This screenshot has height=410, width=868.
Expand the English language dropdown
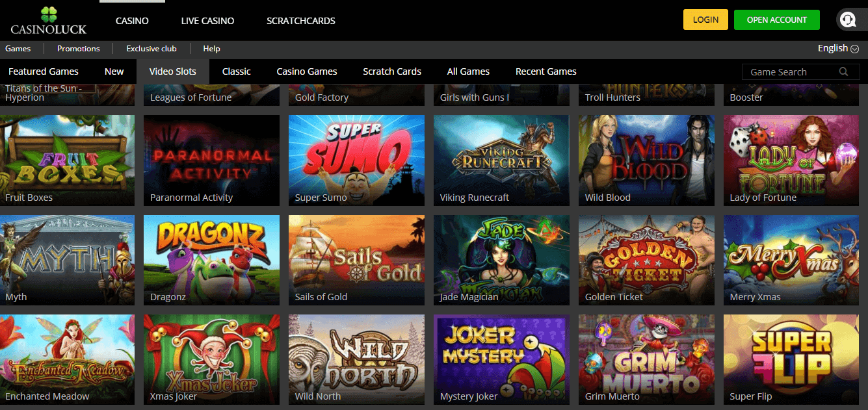pos(838,48)
